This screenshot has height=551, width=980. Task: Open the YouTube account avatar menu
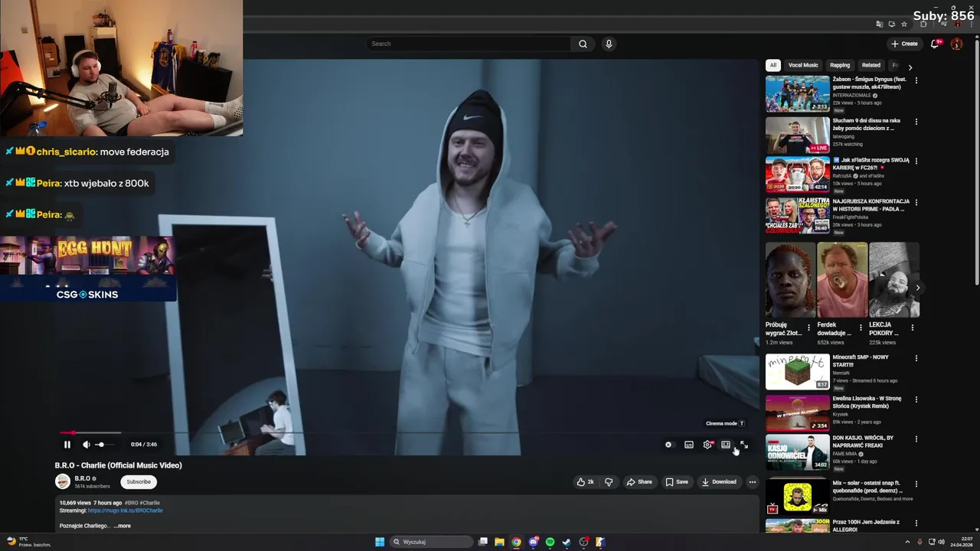[x=956, y=44]
